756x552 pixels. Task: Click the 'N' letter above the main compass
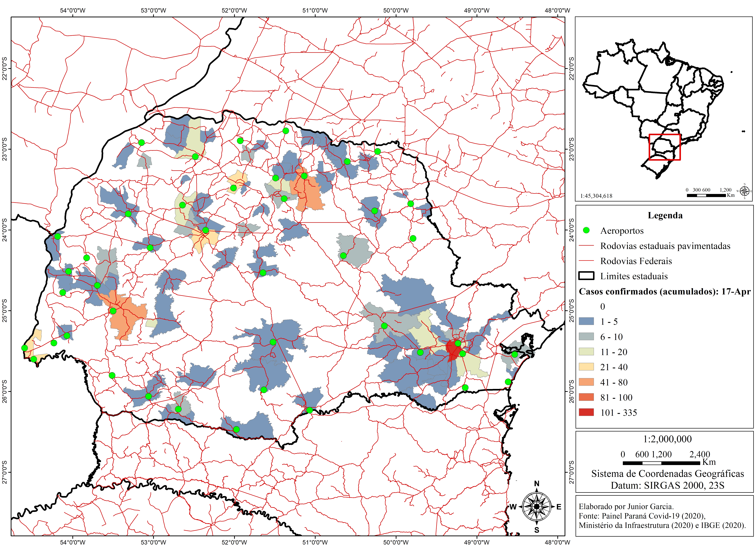pos(537,483)
